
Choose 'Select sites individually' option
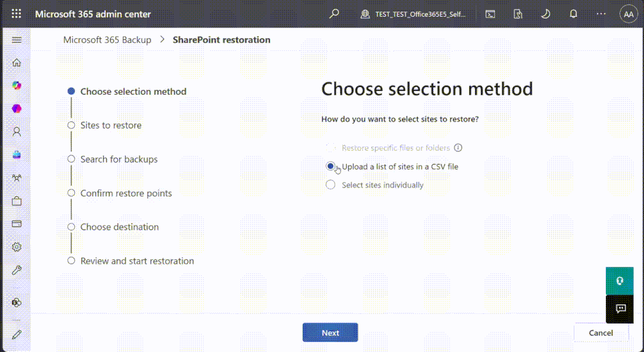tap(331, 185)
